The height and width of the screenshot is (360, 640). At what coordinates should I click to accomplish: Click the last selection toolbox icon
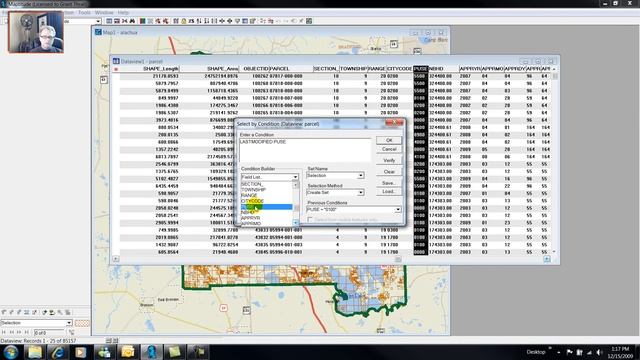[x=68, y=312]
